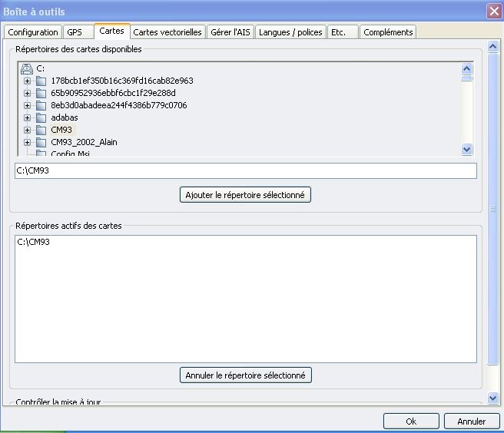Select the CM93 folder in tree

point(61,130)
